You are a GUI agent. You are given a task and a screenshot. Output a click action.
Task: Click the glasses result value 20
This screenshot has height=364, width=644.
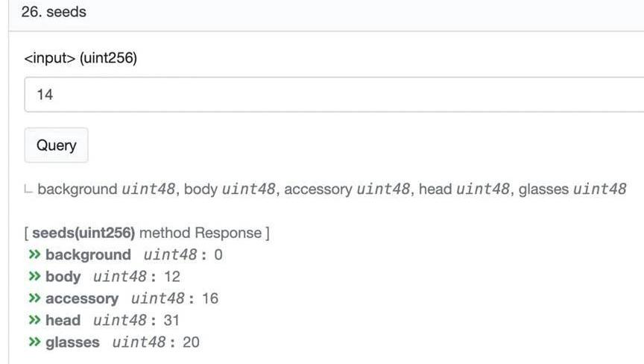click(x=191, y=342)
